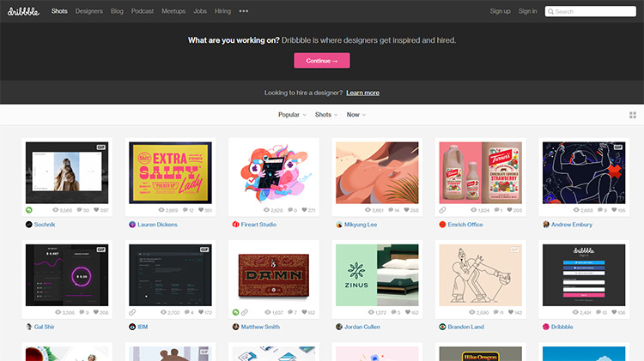This screenshot has height=361, width=644.
Task: Click comments icon on Sochnik shot
Action: (79, 210)
